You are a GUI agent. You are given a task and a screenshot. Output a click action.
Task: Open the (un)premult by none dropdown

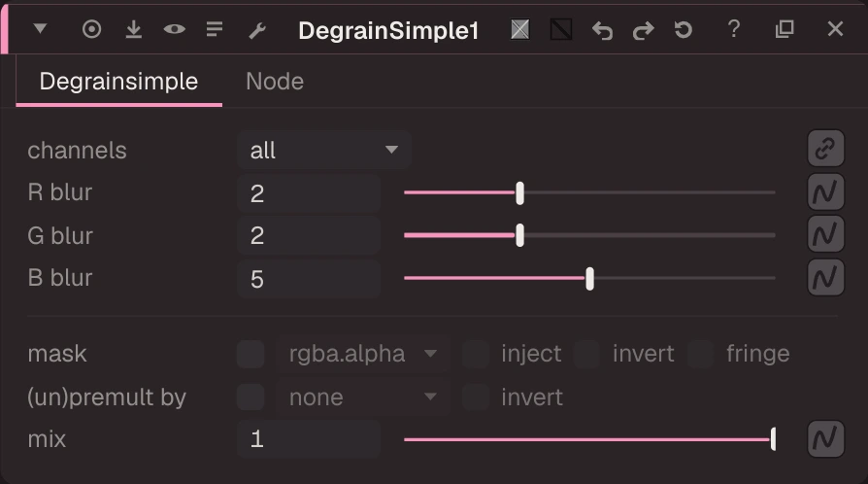click(x=363, y=397)
